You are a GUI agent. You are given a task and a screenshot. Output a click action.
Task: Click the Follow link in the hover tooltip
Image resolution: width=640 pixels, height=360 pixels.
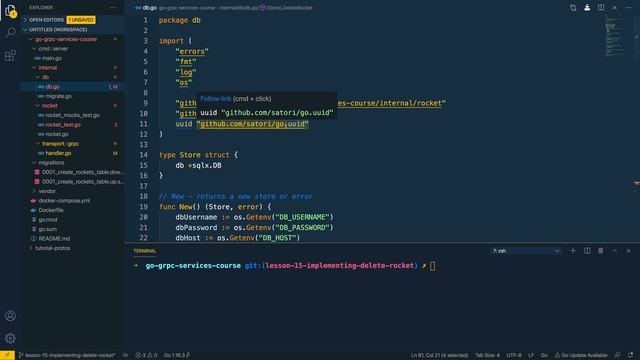[x=216, y=99]
